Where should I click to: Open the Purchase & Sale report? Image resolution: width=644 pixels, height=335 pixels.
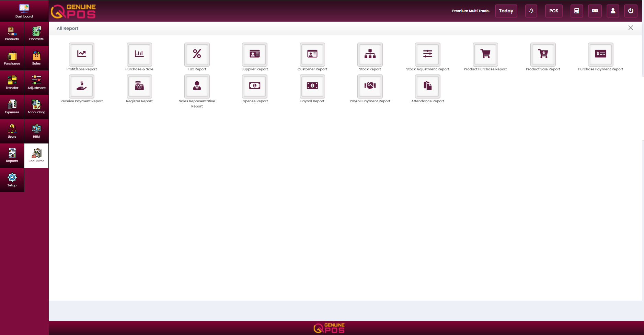tap(139, 54)
